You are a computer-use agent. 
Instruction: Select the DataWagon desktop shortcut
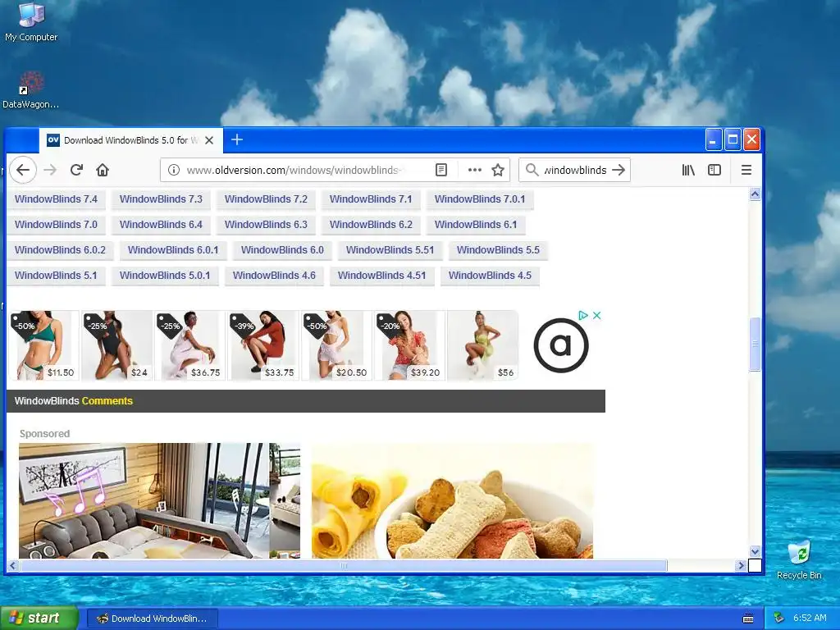(31, 90)
